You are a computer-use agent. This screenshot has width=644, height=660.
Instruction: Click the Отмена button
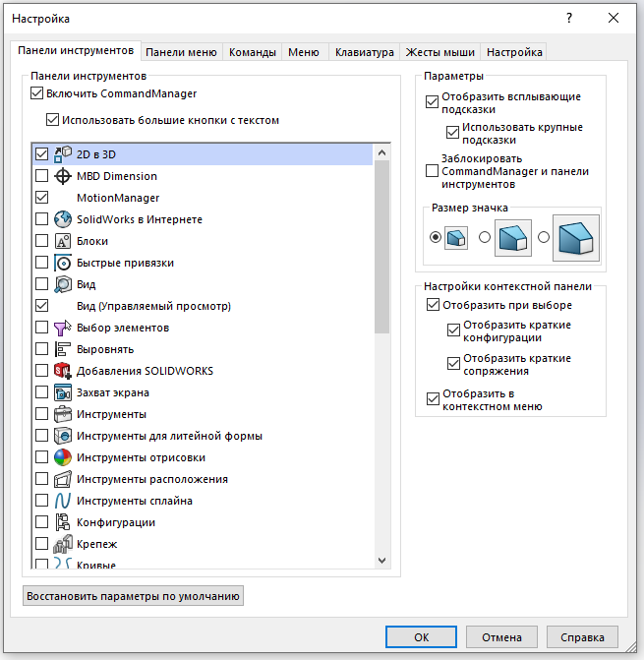pos(501,637)
